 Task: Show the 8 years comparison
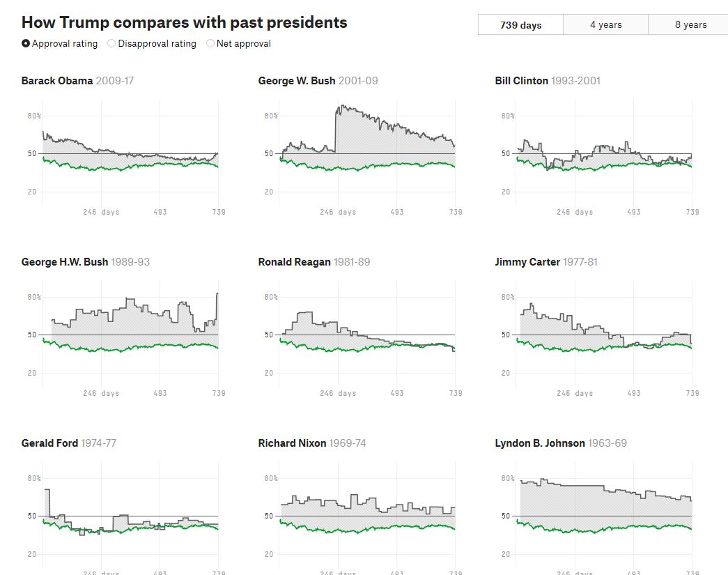(690, 25)
